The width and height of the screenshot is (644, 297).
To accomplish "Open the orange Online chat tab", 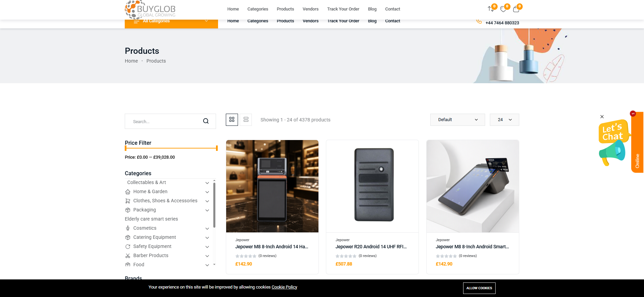I will pyautogui.click(x=637, y=142).
